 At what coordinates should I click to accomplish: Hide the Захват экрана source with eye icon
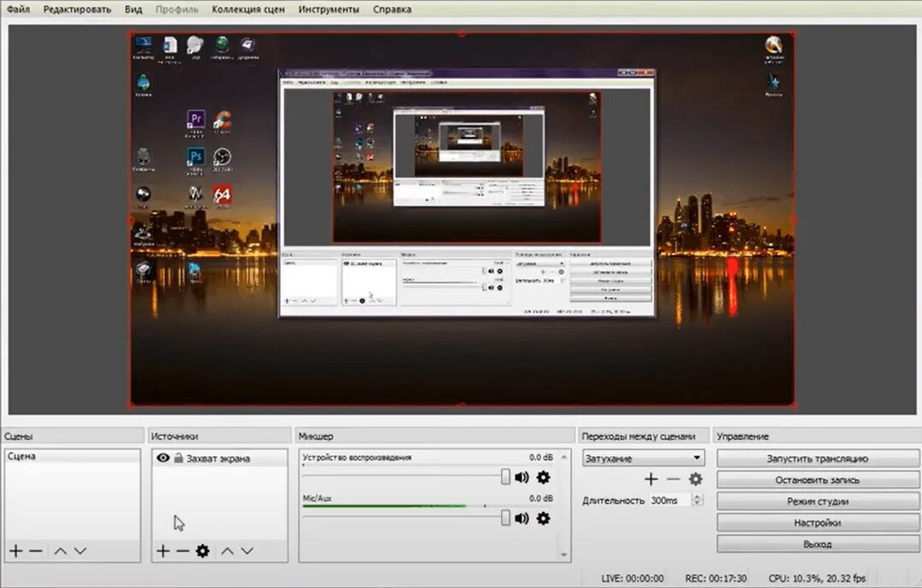pyautogui.click(x=163, y=458)
